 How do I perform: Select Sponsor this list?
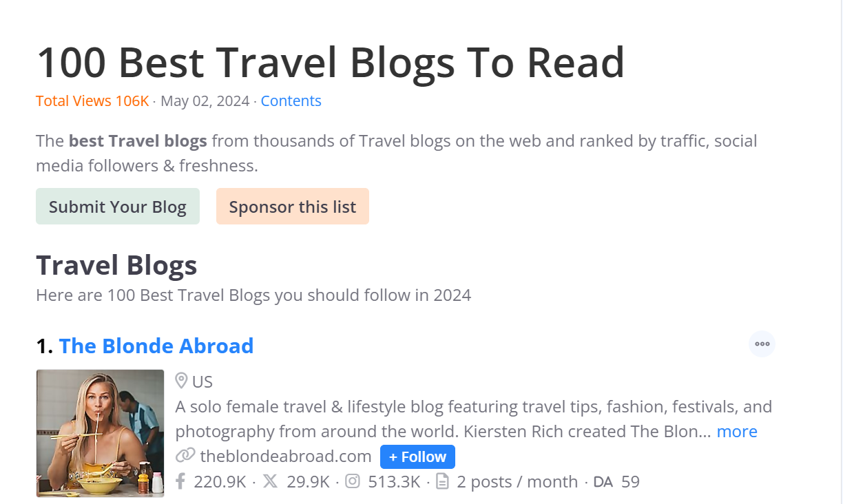tap(292, 206)
